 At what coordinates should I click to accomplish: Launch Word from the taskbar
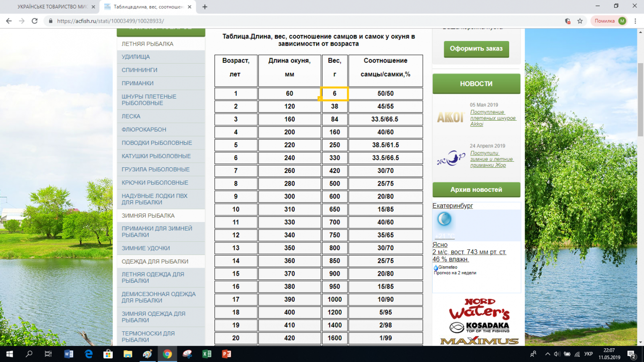pyautogui.click(x=69, y=354)
